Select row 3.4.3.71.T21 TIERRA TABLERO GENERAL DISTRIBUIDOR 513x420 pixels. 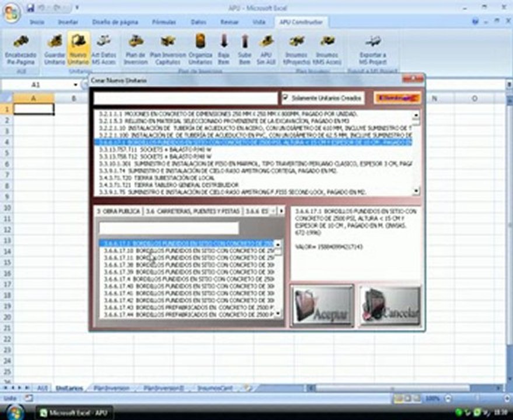point(253,185)
